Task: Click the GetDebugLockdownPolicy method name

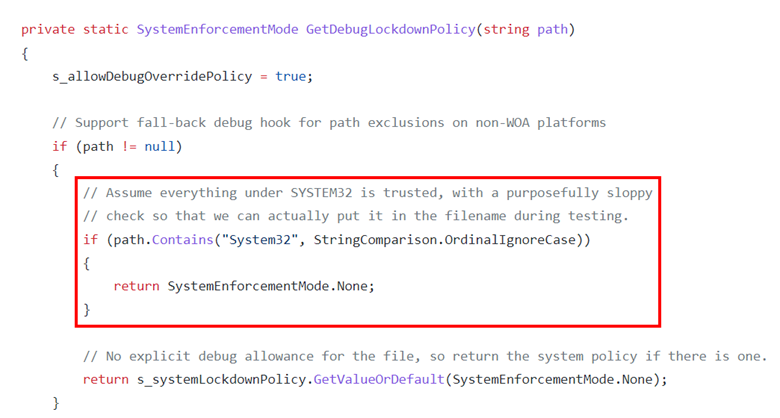Action: coord(390,29)
